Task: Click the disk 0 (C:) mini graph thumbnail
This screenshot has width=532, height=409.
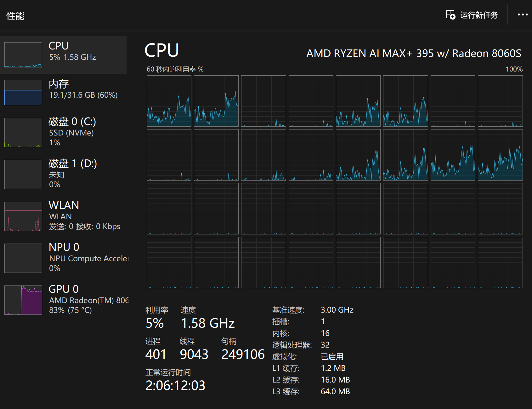Action: point(23,132)
